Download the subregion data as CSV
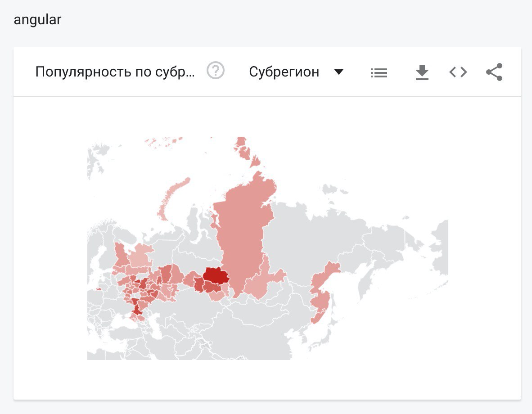Screen dimensions: 532x414 coord(422,72)
